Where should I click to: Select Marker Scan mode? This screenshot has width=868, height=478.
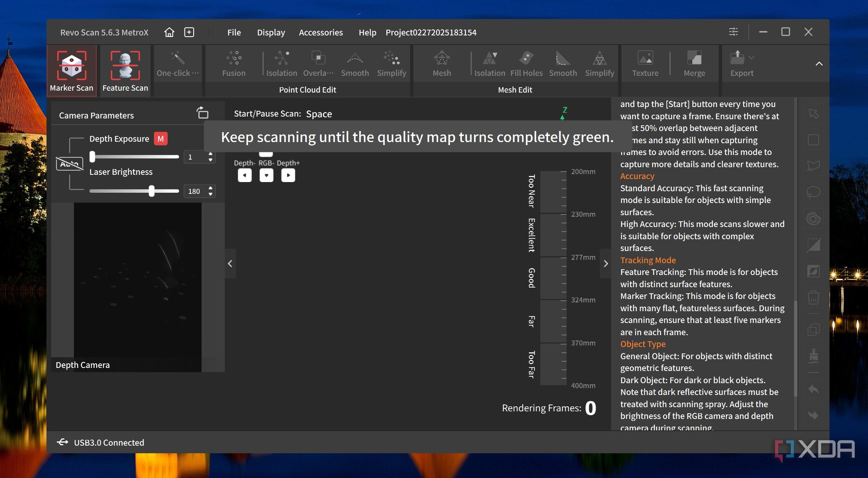click(x=72, y=71)
